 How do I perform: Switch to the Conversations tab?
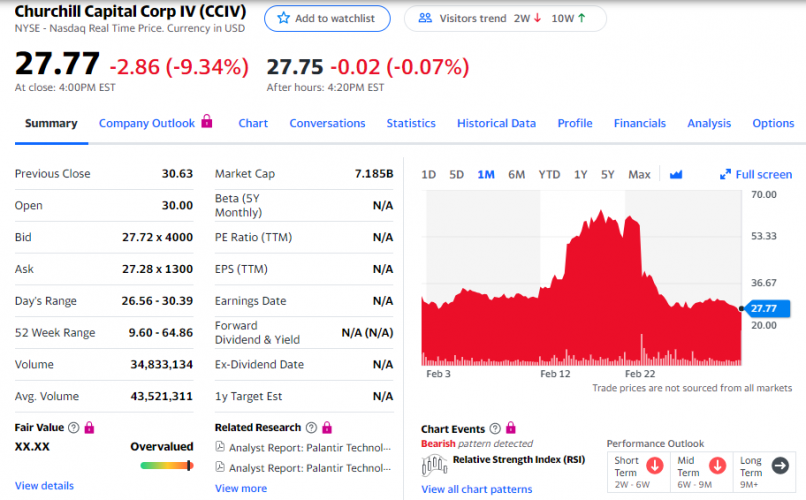coord(327,123)
